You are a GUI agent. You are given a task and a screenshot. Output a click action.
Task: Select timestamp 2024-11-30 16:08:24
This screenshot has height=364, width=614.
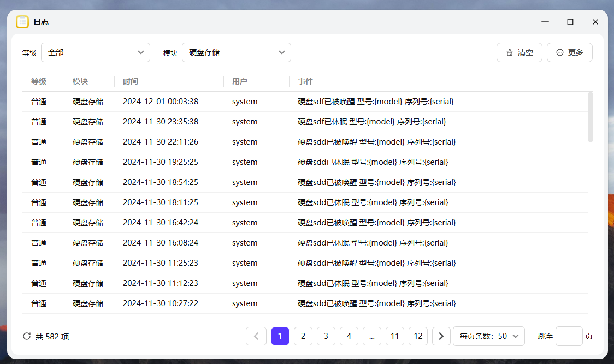[161, 243]
